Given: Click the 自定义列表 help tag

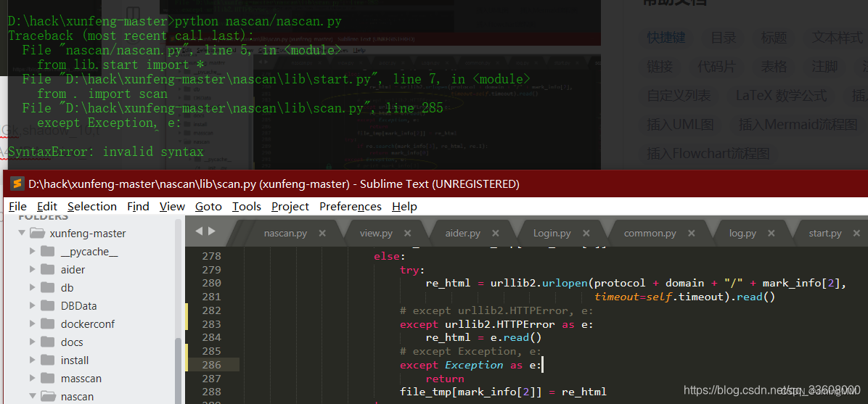Looking at the screenshot, I should point(679,95).
